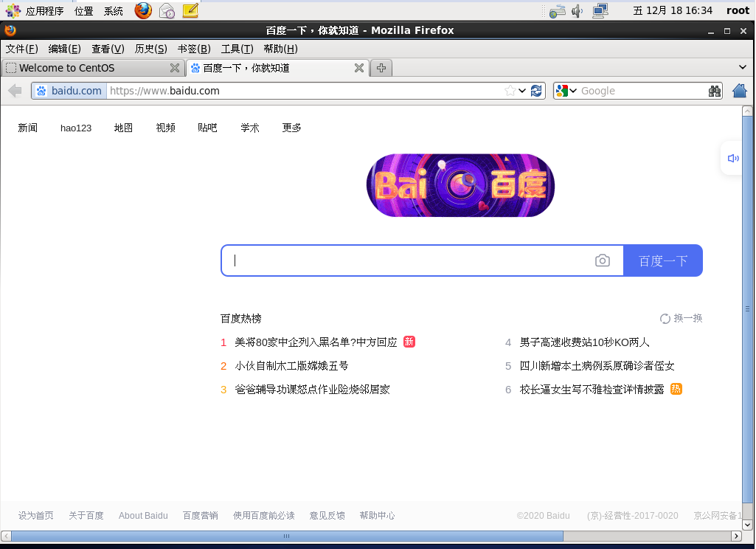Click the Firefox URL address field
The image size is (756, 549).
(305, 91)
